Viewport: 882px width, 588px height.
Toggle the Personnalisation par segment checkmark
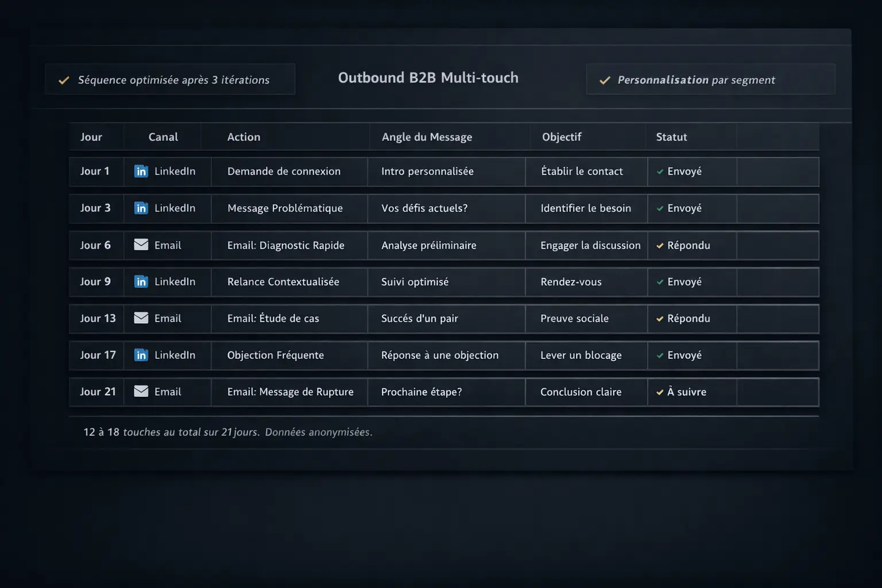605,80
